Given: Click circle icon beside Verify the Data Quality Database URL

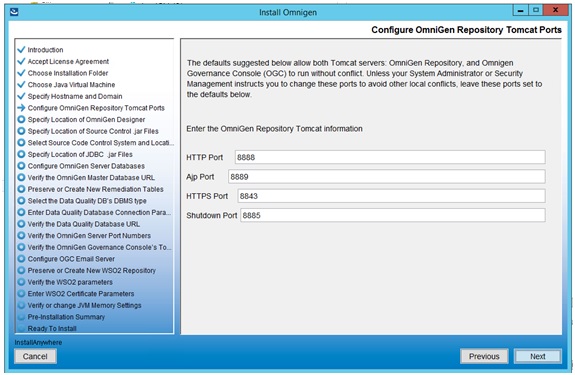Looking at the screenshot, I should click(x=21, y=224).
